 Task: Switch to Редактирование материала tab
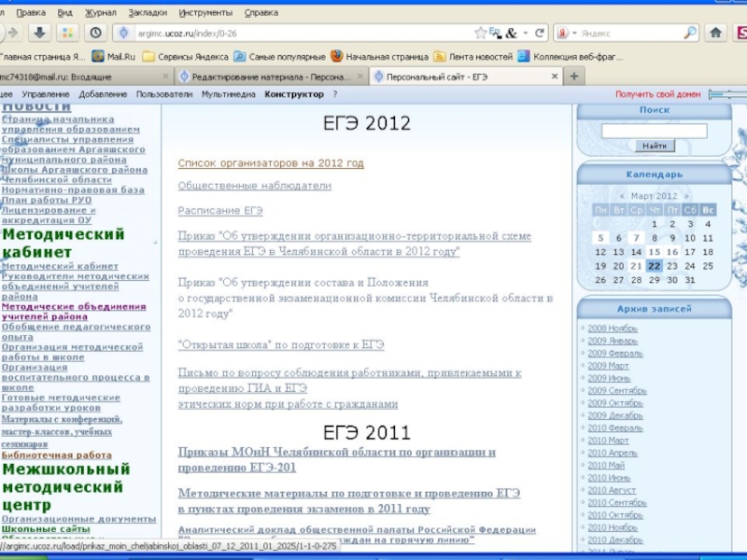[272, 77]
